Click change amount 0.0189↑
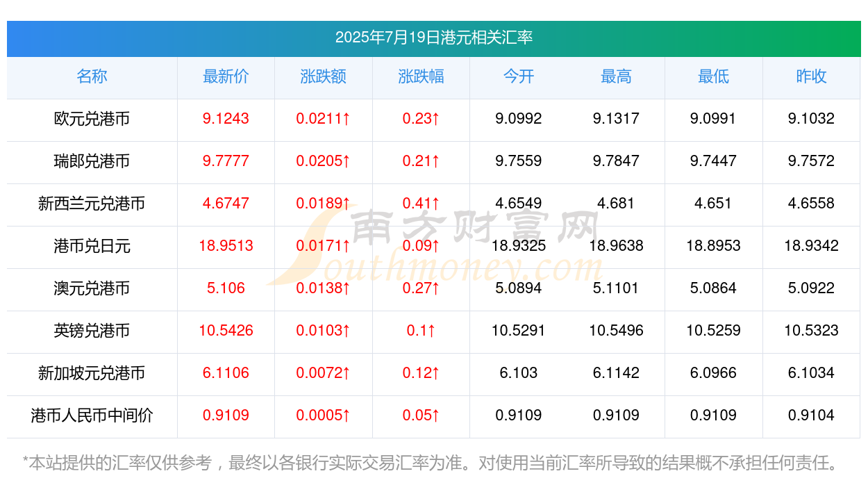Screen dimensions: 868x485 [324, 204]
